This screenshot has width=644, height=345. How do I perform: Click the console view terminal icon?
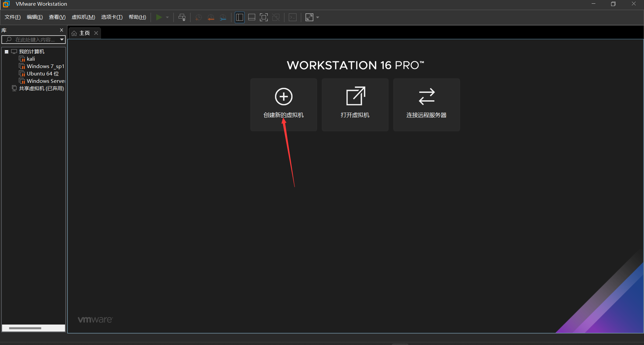pos(293,17)
